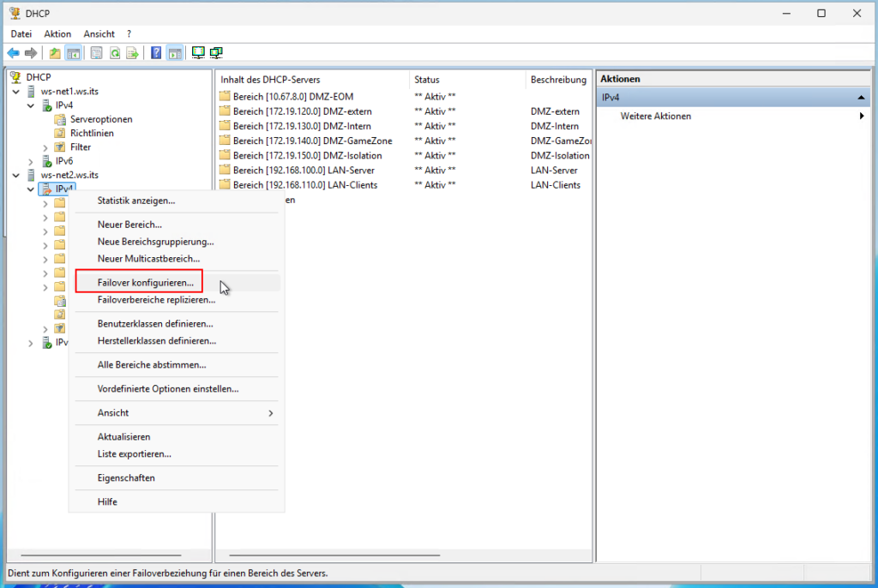Collapse the ws-net1.ws.its server node

tap(16, 91)
